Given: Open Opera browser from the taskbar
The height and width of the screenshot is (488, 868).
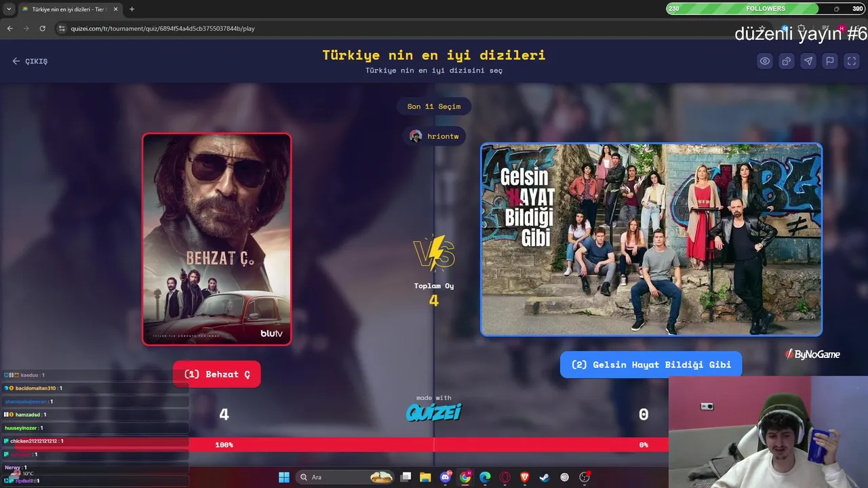Looking at the screenshot, I should (x=505, y=477).
